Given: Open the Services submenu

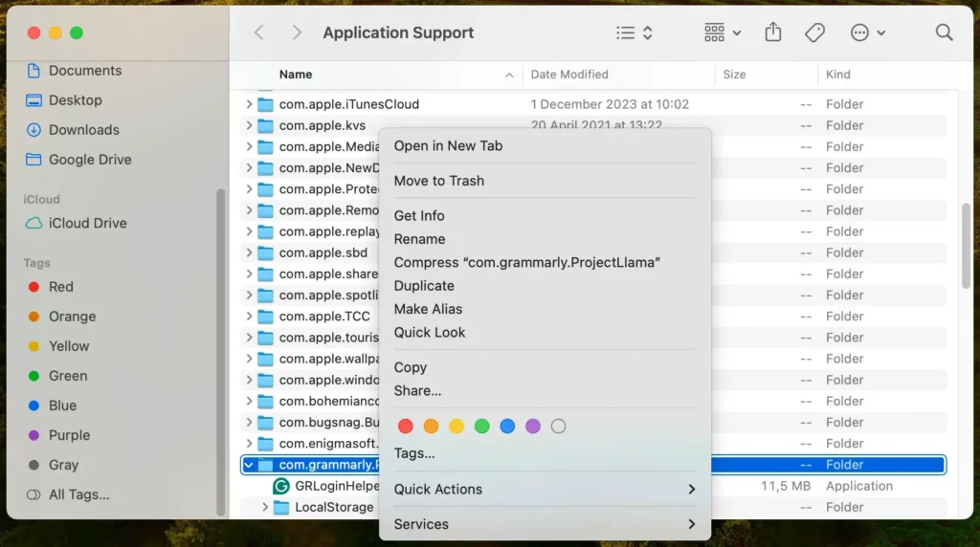Looking at the screenshot, I should pyautogui.click(x=545, y=524).
